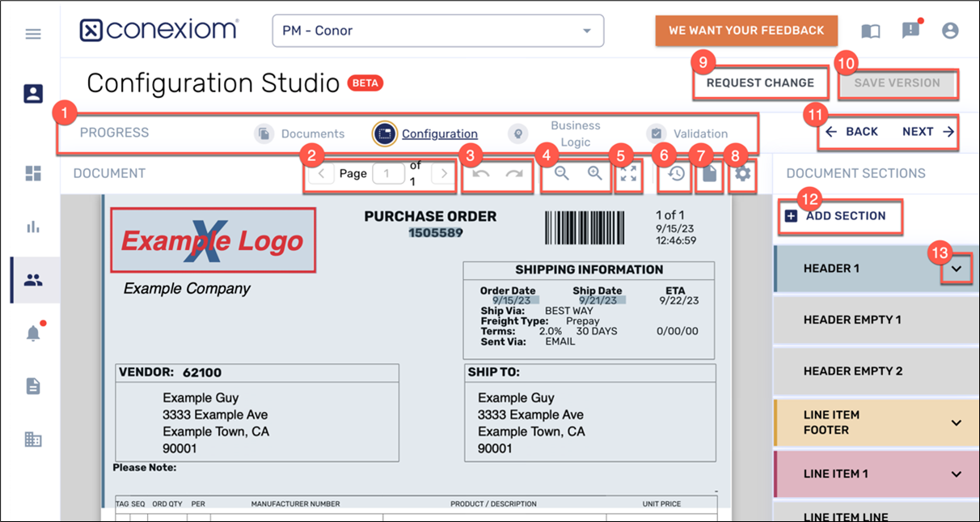Screen dimensions: 980x522
Task: Expand the document view to full screen
Action: click(x=628, y=174)
